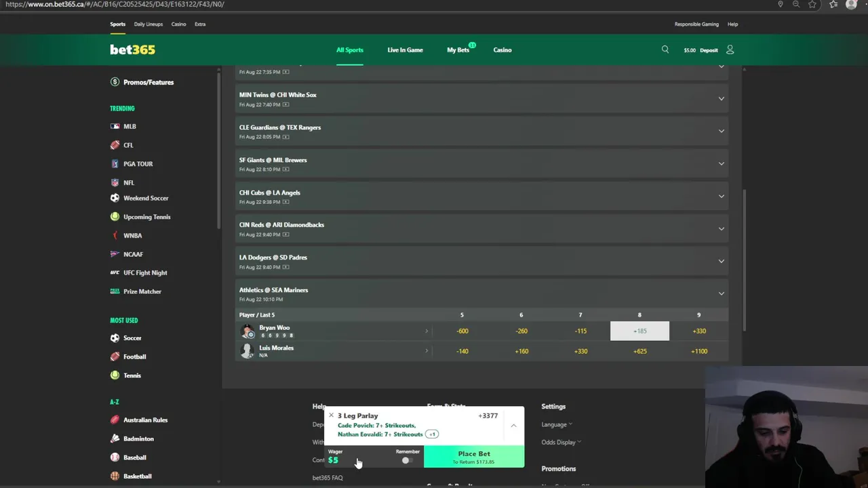Click browser zoom magnifier icon
This screenshot has height=488, width=868.
click(x=796, y=4)
